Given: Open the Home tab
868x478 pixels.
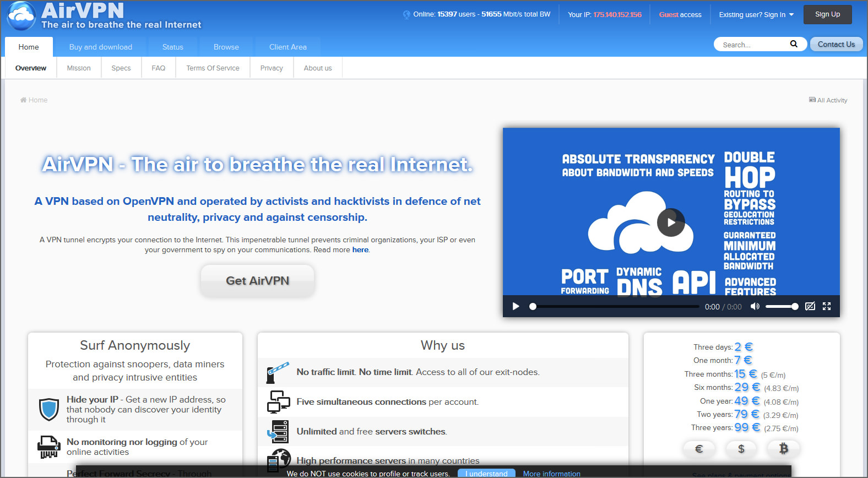Looking at the screenshot, I should click(x=29, y=47).
